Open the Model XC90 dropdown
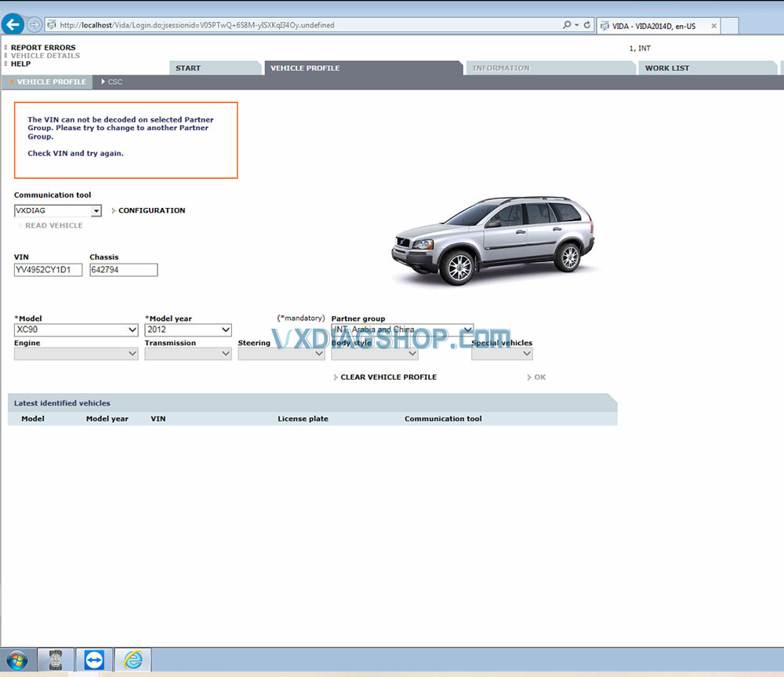This screenshot has height=677, width=784. coord(132,330)
